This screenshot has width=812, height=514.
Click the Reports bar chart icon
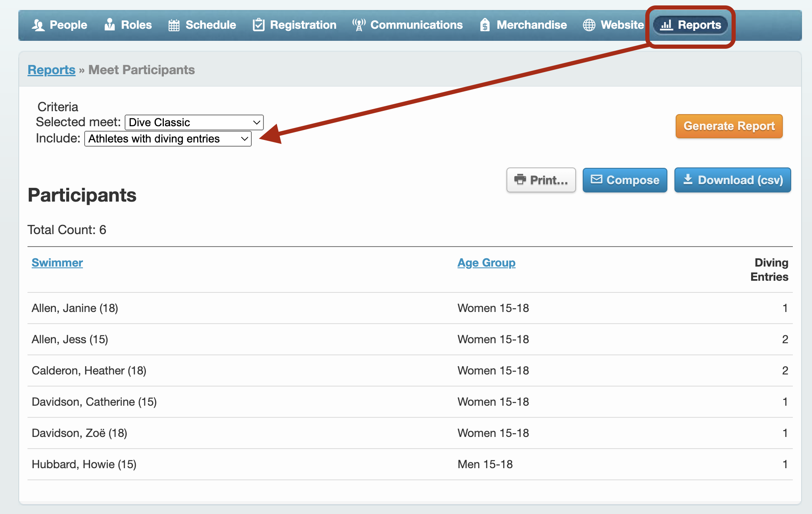[x=667, y=25]
